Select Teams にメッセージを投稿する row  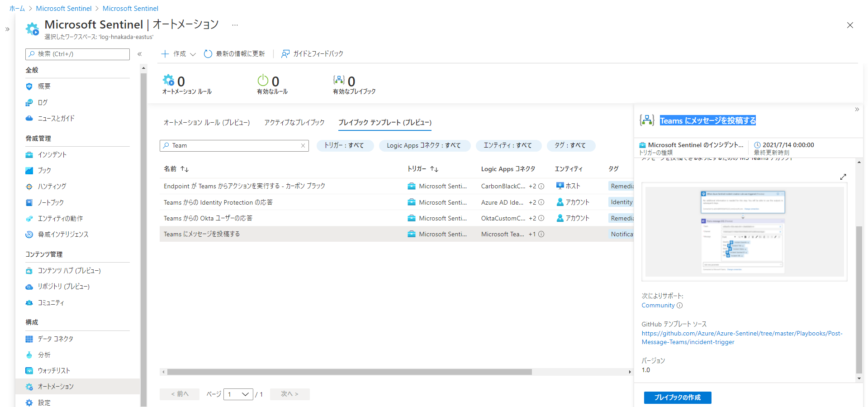pos(396,234)
